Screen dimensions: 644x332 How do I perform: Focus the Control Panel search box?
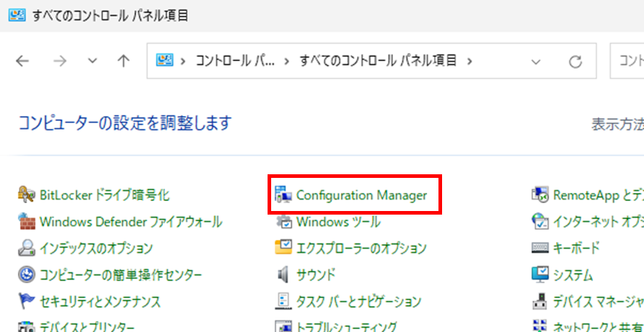click(627, 60)
